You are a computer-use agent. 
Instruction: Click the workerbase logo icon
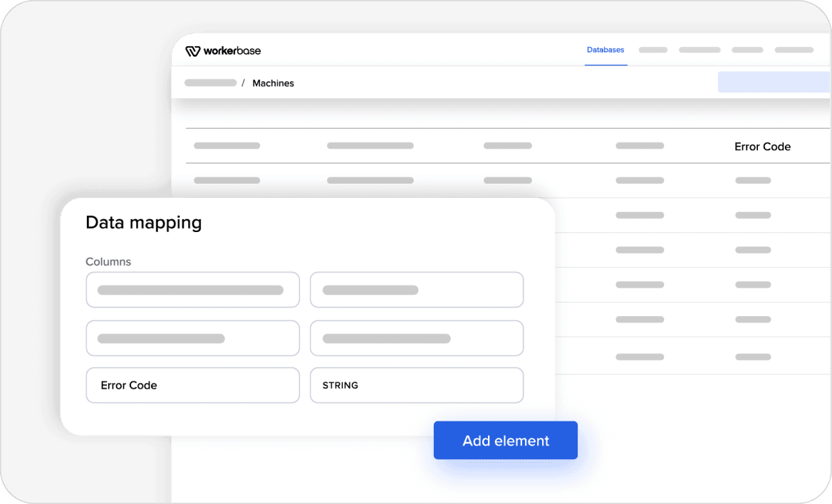coord(192,51)
